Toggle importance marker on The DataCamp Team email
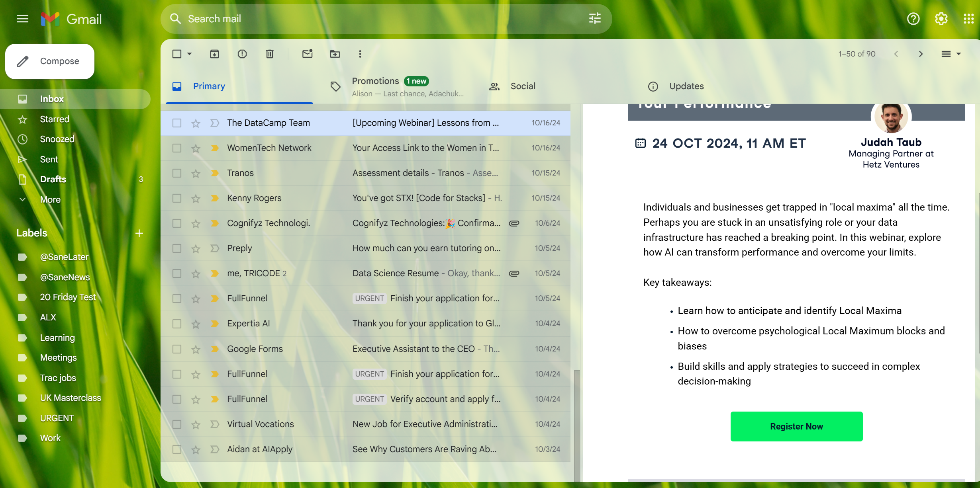The height and width of the screenshot is (488, 980). [215, 123]
